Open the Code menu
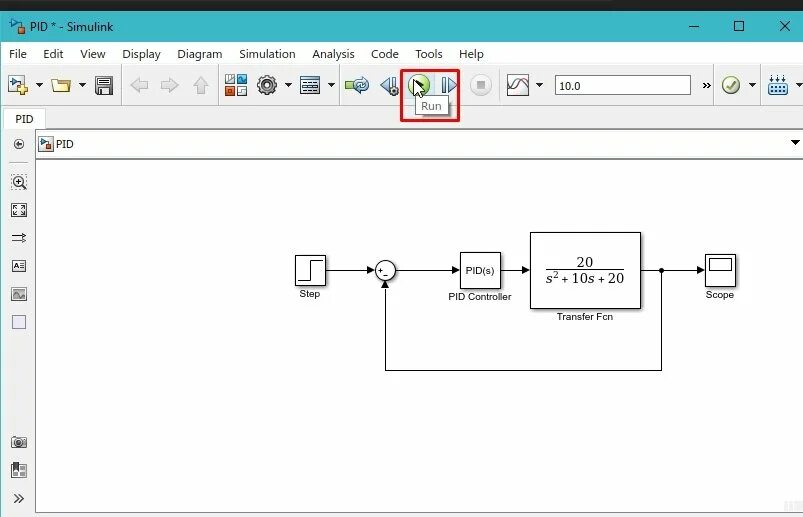The image size is (803, 517). tap(385, 54)
